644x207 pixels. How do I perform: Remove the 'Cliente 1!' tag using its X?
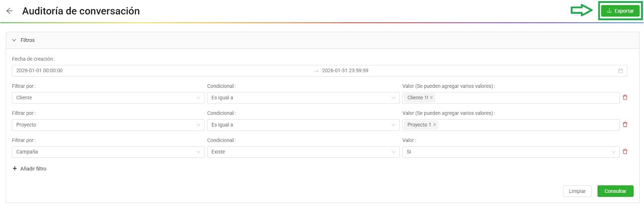pyautogui.click(x=431, y=98)
